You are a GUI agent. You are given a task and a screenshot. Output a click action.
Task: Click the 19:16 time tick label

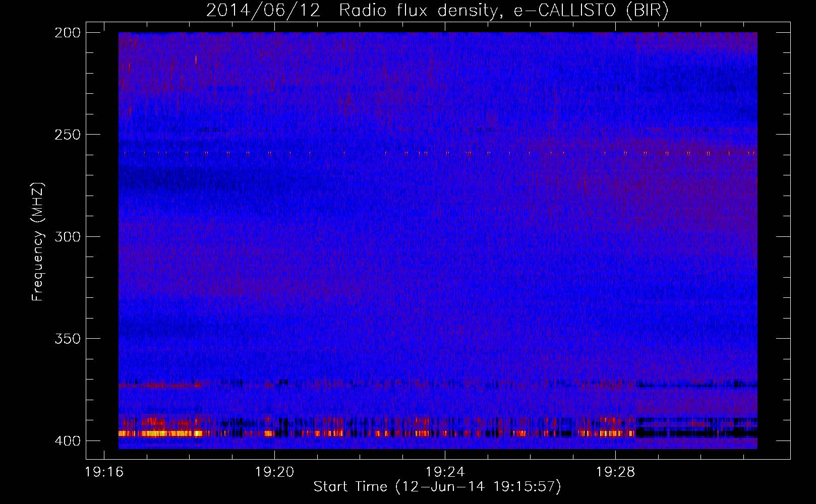[x=104, y=472]
